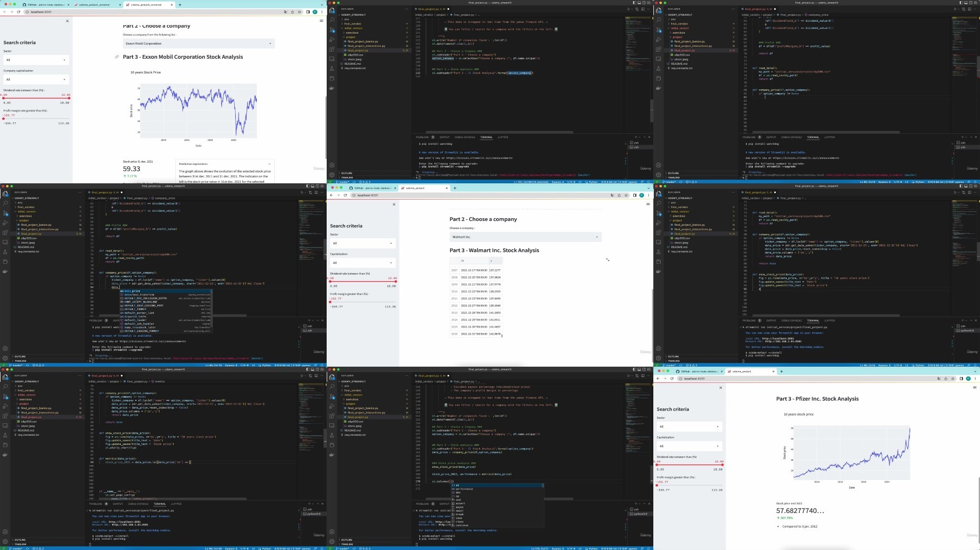Switch to GitHub tab in Exxon Mobil browser window

coord(46,4)
